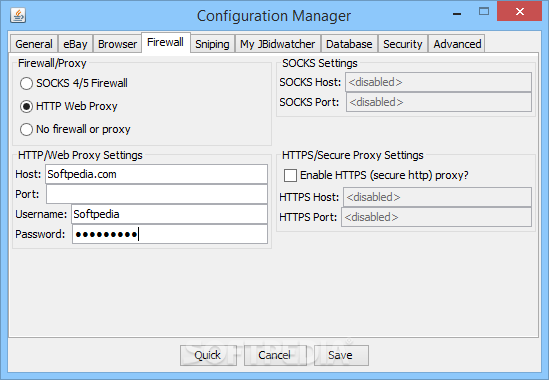The height and width of the screenshot is (380, 549).
Task: Switch to the eBay tab
Action: (x=75, y=44)
